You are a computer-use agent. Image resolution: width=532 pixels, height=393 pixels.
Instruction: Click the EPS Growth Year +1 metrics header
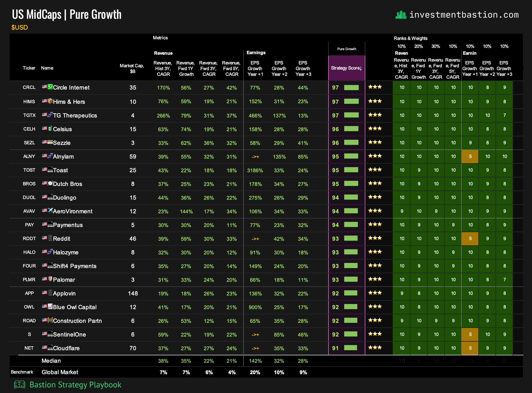255,68
